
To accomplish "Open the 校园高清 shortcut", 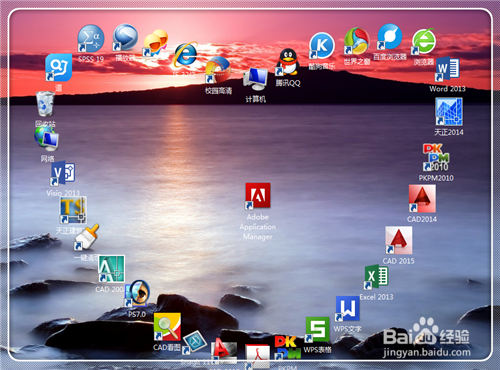I will point(218,70).
